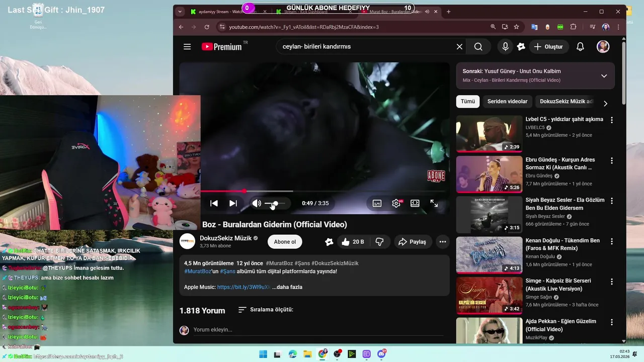Image resolution: width=644 pixels, height=362 pixels.
Task: Open Microsoft Edge from taskbar
Action: pyautogui.click(x=293, y=354)
